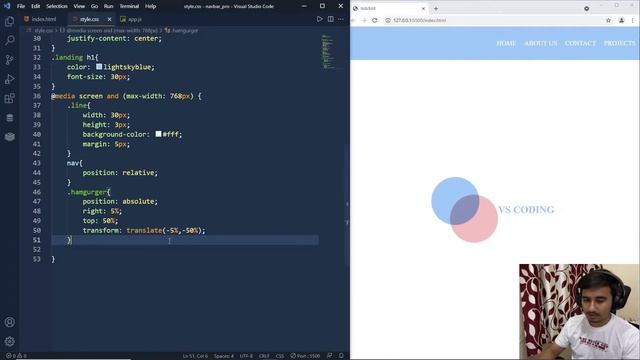The width and height of the screenshot is (640, 360).
Task: Go forward in the browser
Action: [x=364, y=20]
